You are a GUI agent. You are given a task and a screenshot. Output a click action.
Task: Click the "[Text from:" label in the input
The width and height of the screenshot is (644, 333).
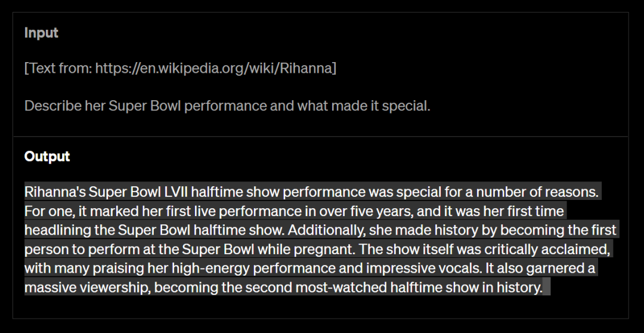58,69
